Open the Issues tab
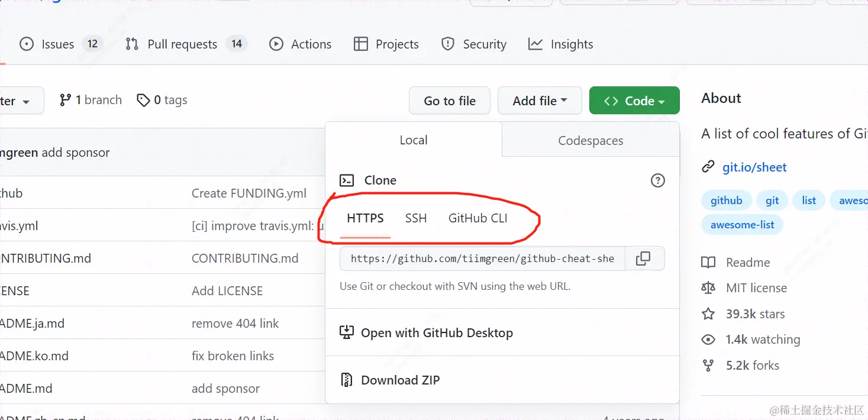The image size is (868, 420). tap(61, 44)
